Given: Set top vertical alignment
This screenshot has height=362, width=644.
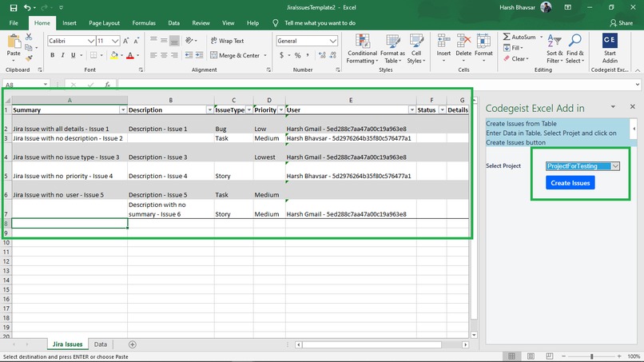Looking at the screenshot, I should pyautogui.click(x=153, y=40).
